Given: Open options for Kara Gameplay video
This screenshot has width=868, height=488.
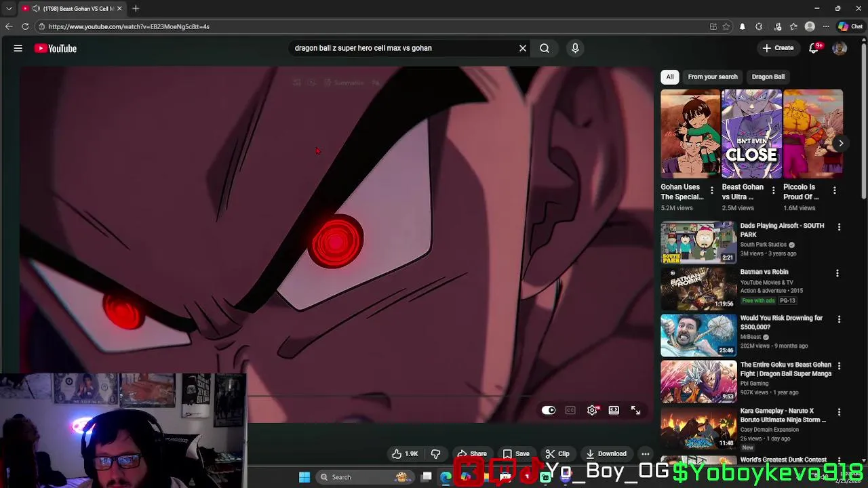Looking at the screenshot, I should (839, 412).
